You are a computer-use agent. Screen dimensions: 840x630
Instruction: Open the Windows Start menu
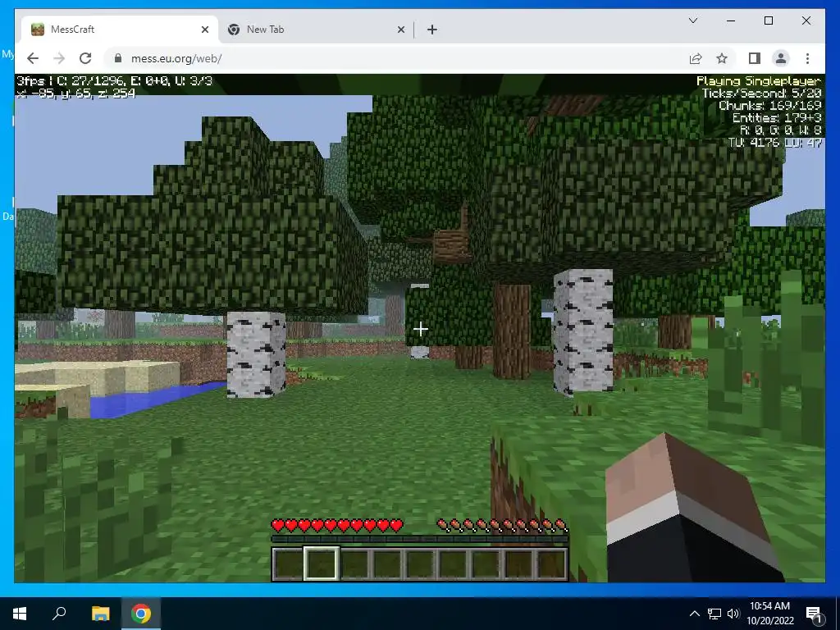point(20,614)
